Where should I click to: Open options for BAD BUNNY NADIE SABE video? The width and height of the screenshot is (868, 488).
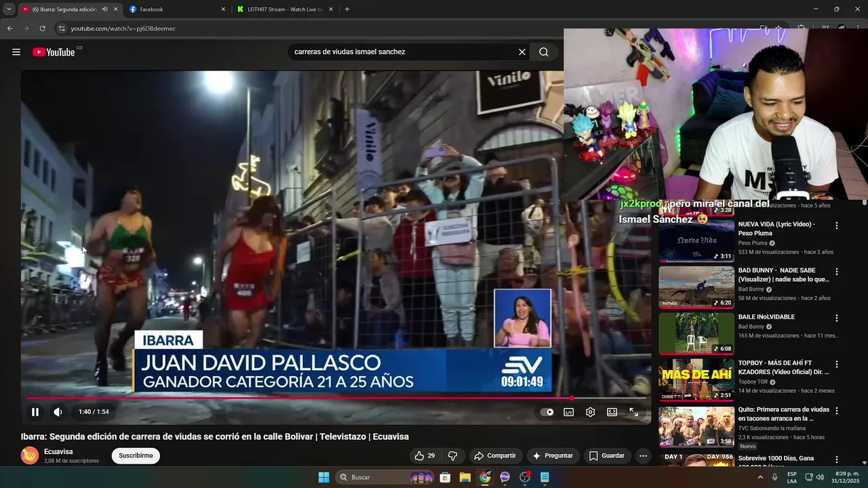point(837,272)
